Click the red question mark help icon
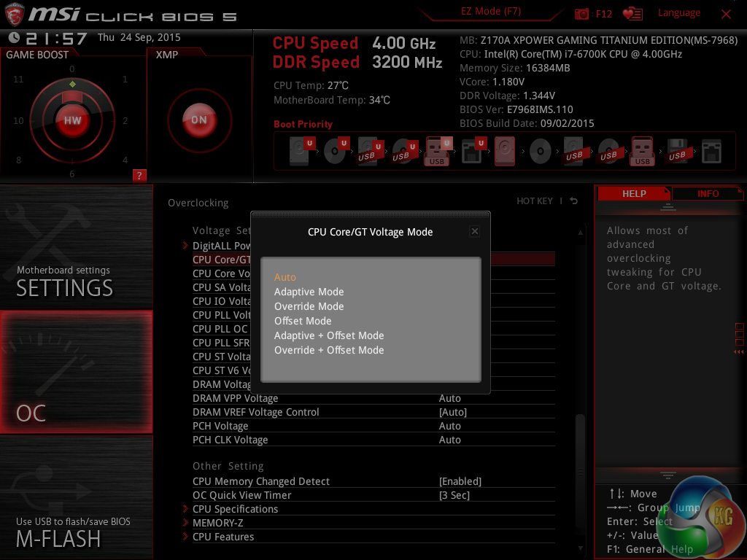The width and height of the screenshot is (747, 560). (x=139, y=175)
